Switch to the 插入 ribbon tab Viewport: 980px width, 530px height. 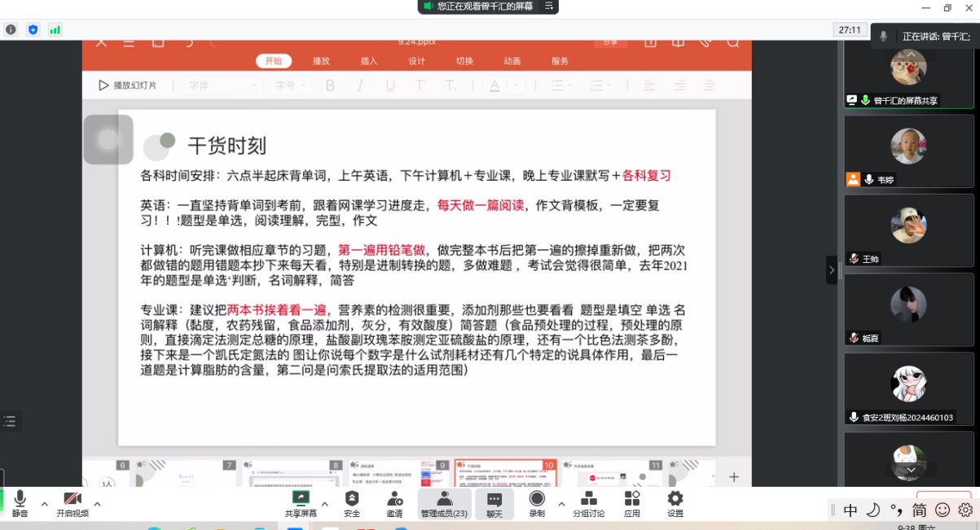[369, 61]
